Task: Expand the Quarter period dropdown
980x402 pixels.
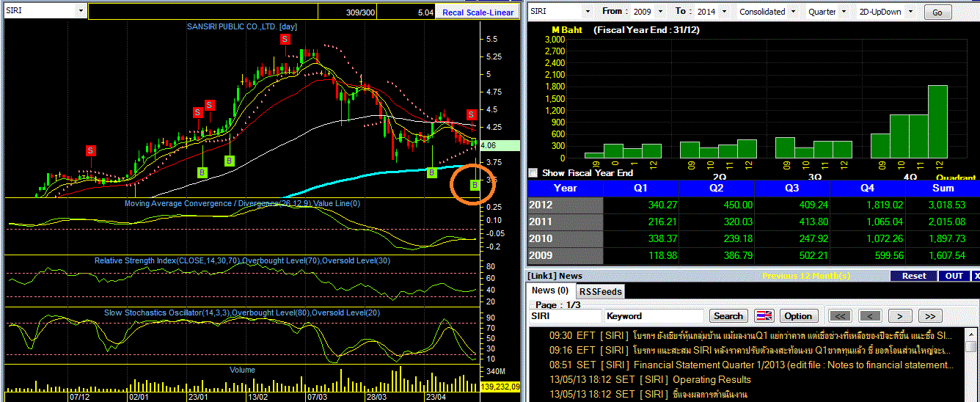Action: pos(826,12)
